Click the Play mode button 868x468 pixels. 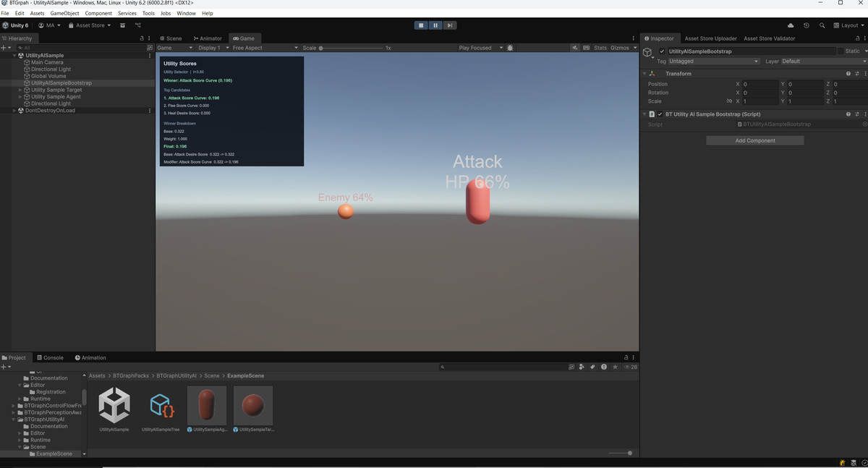point(421,25)
